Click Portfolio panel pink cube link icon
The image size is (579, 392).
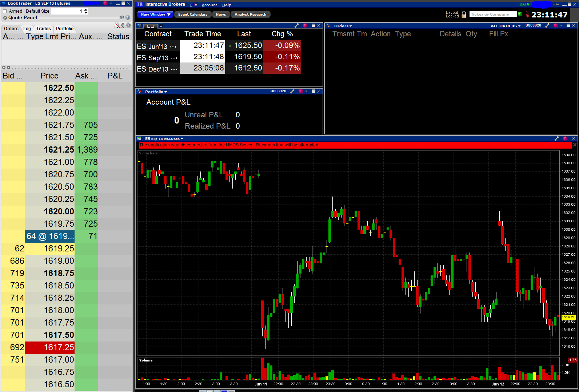(301, 91)
